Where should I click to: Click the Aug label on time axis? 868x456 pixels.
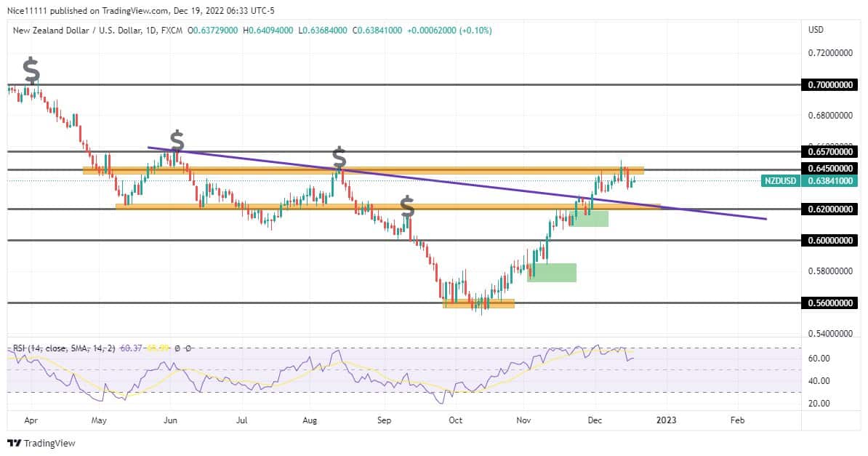[x=310, y=420]
